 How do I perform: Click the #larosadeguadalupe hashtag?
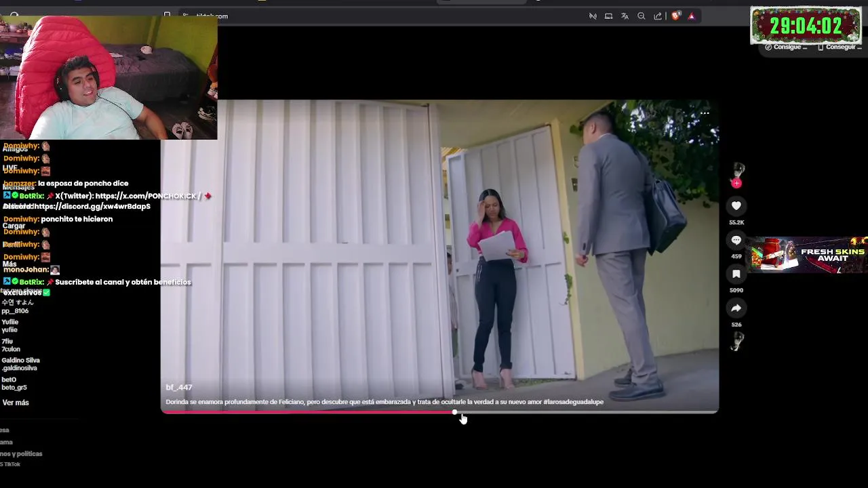(x=573, y=402)
